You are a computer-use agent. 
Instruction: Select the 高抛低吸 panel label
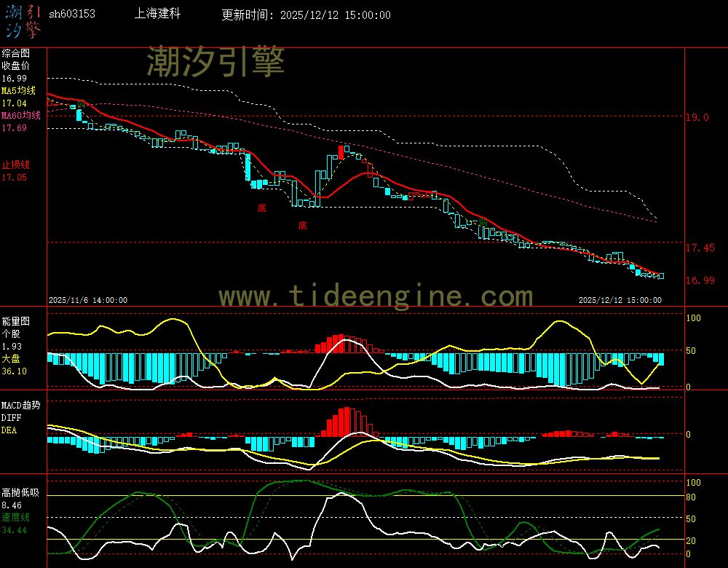(20, 493)
